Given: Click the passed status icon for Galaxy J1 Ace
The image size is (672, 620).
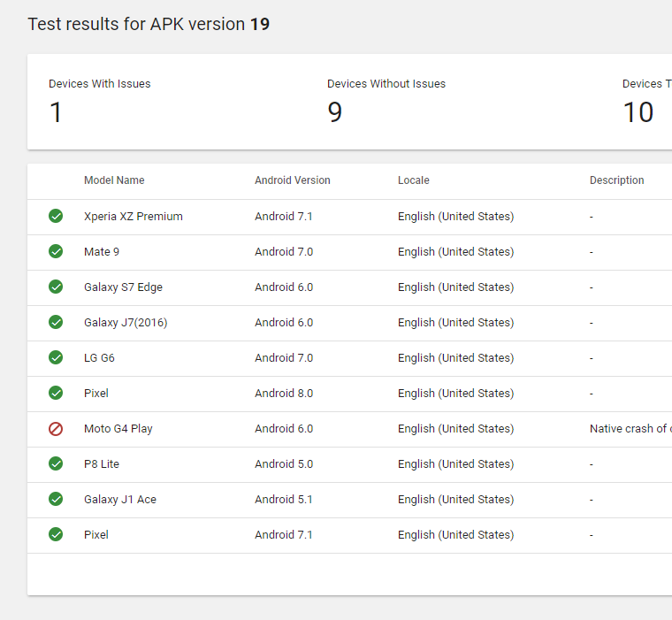Looking at the screenshot, I should click(56, 499).
